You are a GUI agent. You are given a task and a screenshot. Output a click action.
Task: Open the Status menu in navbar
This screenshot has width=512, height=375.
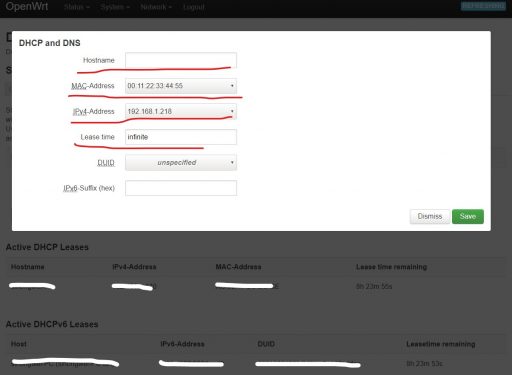click(x=77, y=7)
